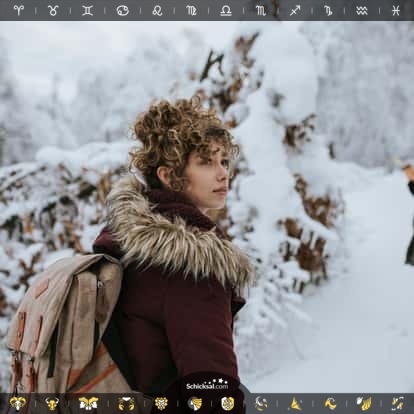The width and height of the screenshot is (414, 414).
Task: Click the golden lion Leo icon at bottom
Action: pos(161,403)
